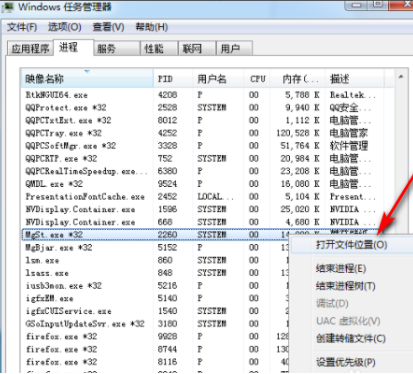This screenshot has width=413, height=374.
Task: Open the 帮助(H) menu
Action: pyautogui.click(x=152, y=27)
